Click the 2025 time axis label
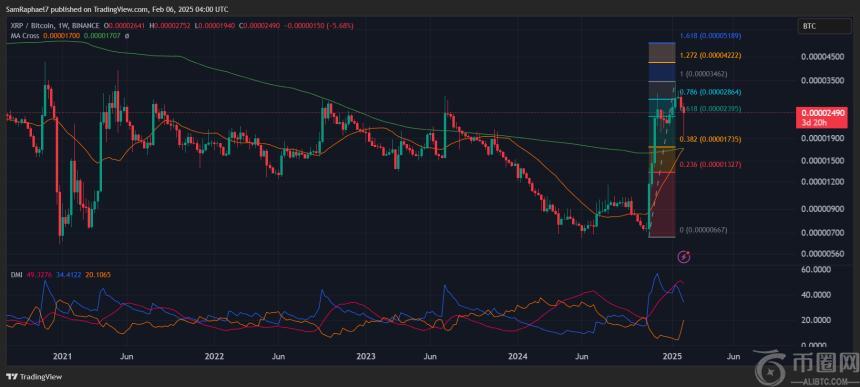This screenshot has width=860, height=387. coord(672,356)
